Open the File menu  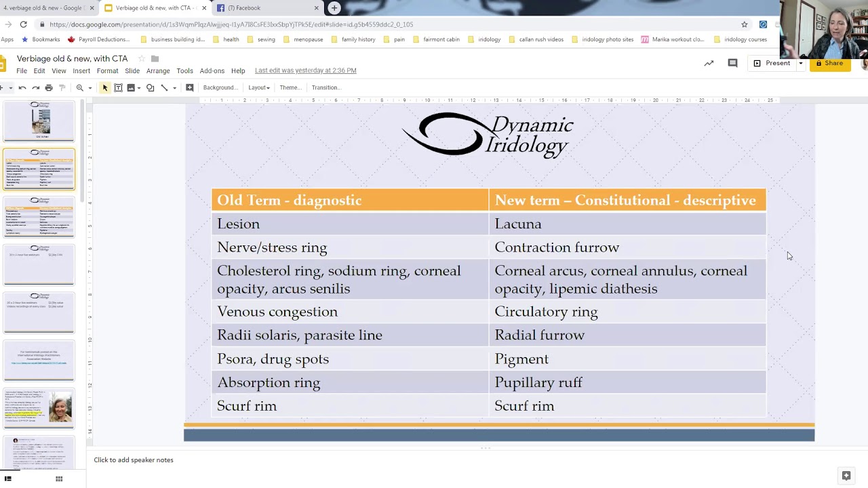pyautogui.click(x=22, y=70)
